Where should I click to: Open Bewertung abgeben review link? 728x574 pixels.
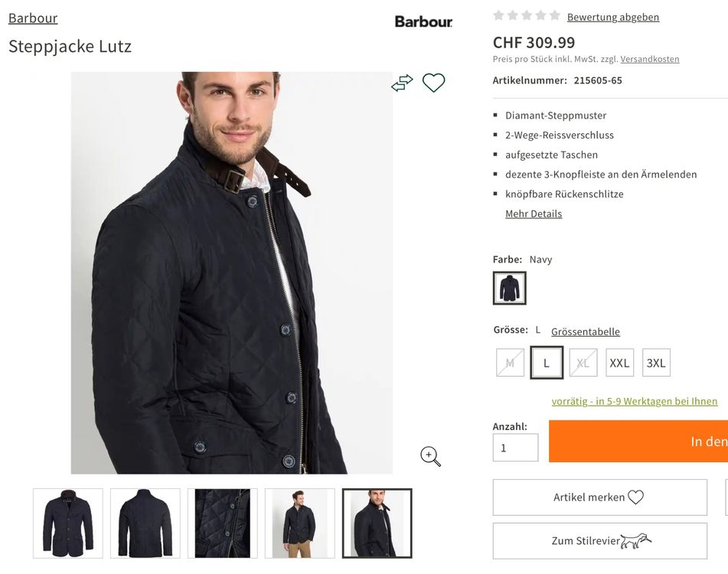(613, 17)
